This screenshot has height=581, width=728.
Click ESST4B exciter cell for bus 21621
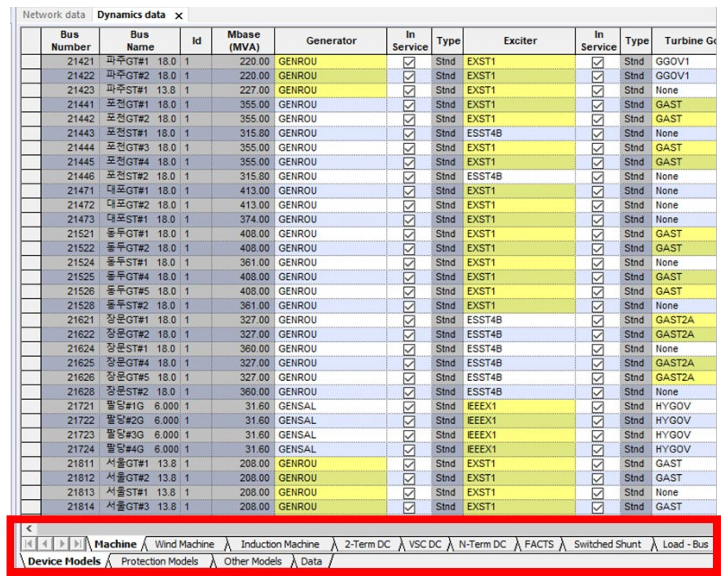click(x=519, y=320)
